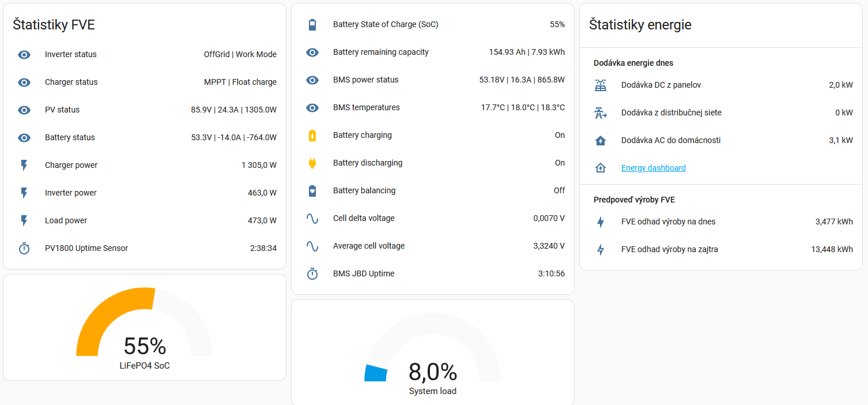Click the transmission tower icon for distribučnej siete
Viewport: 868px width, 405px height.
pos(601,113)
